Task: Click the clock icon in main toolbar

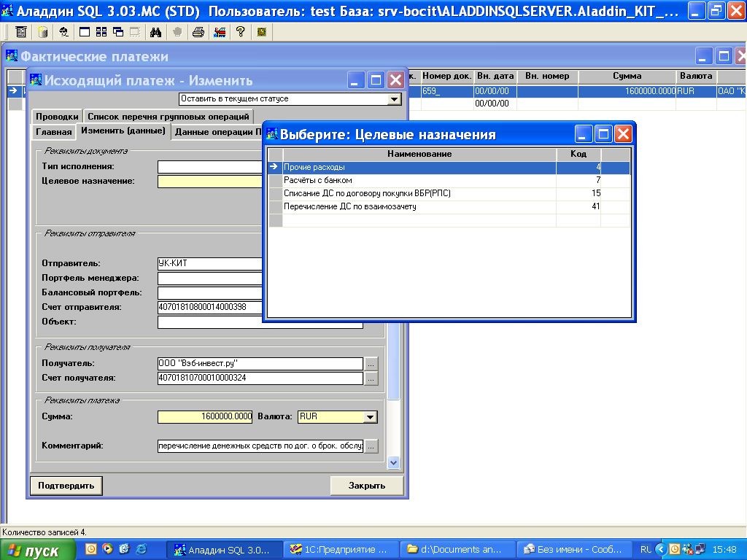Action: coord(262,32)
